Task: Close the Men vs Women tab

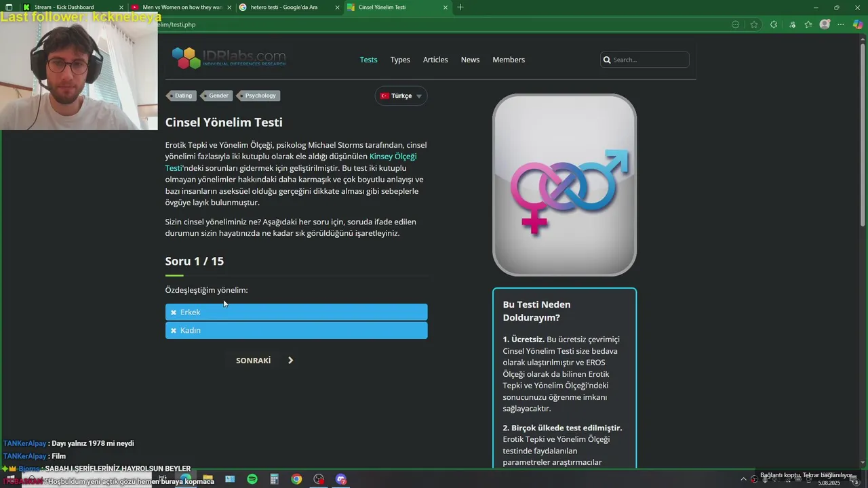Action: click(x=229, y=7)
